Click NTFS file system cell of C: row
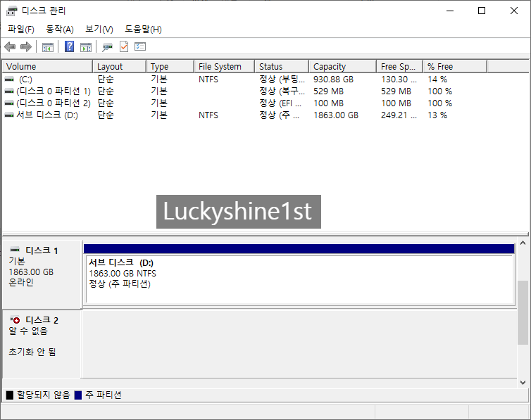 pyautogui.click(x=208, y=79)
